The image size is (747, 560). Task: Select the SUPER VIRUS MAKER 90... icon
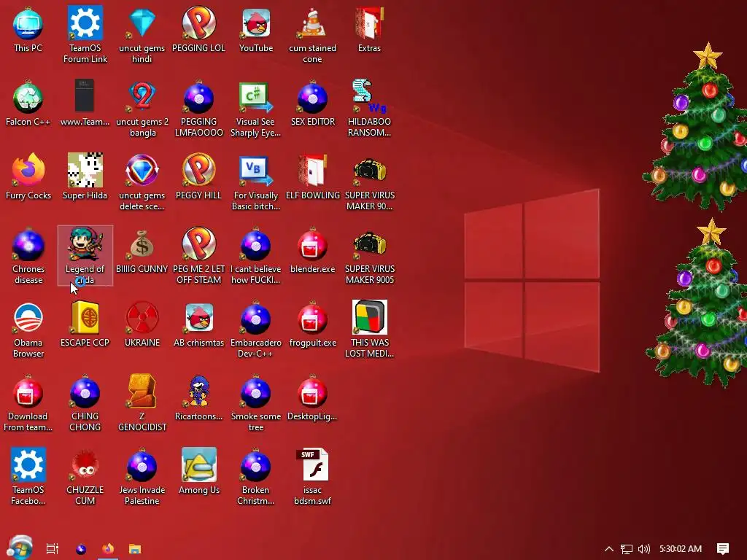(x=369, y=182)
